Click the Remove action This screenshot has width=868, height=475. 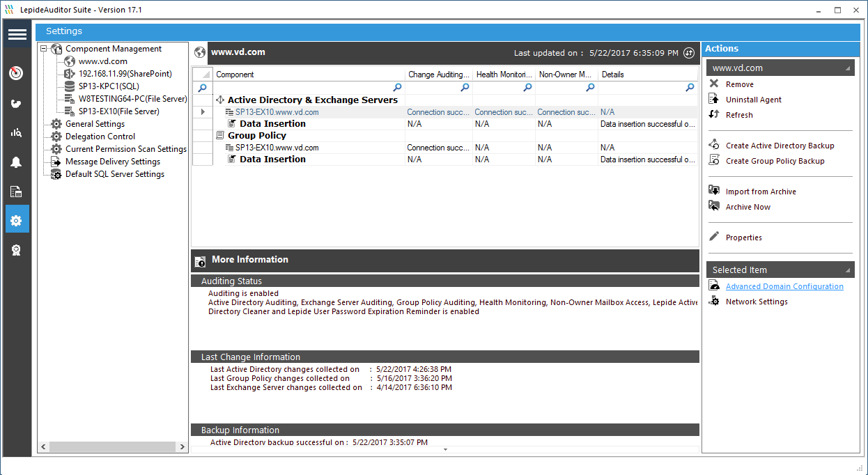tap(739, 84)
